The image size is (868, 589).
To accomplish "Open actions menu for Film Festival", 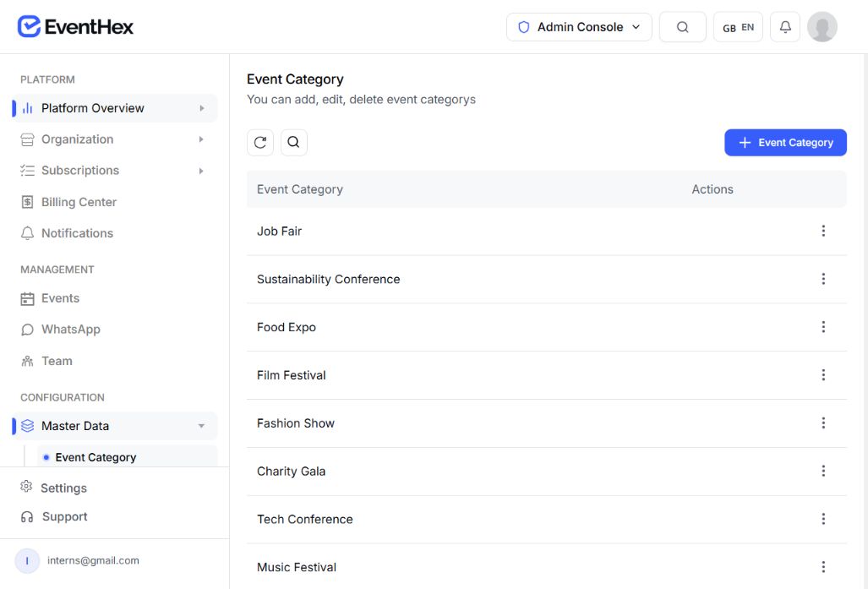I will pos(823,374).
